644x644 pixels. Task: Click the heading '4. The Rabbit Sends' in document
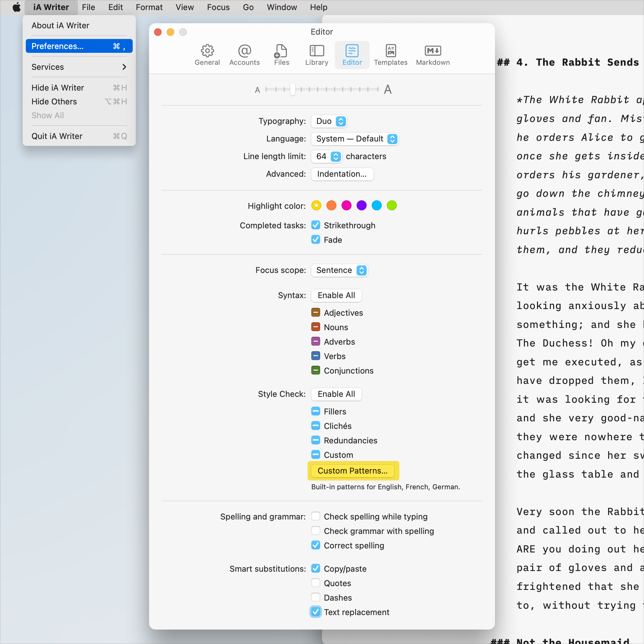pyautogui.click(x=568, y=62)
